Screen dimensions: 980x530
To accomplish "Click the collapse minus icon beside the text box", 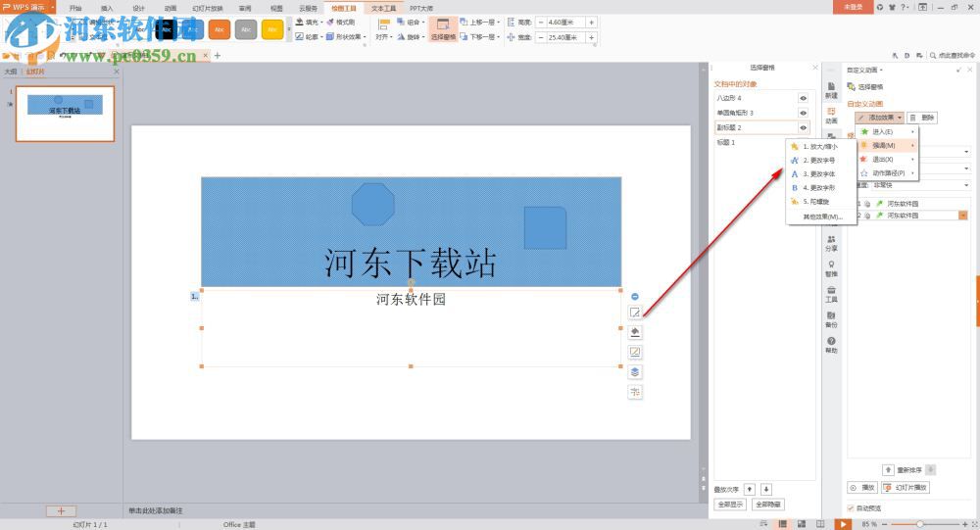I will click(x=634, y=296).
